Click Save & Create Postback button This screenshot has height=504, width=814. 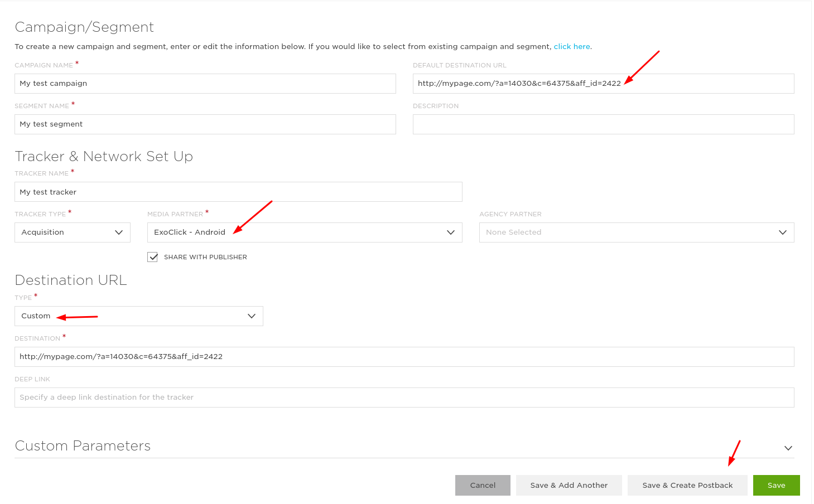pos(687,485)
